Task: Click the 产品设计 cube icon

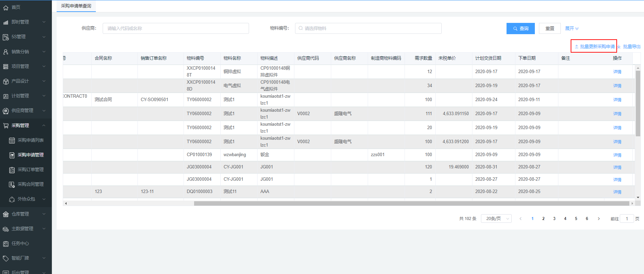Action: coord(6,81)
